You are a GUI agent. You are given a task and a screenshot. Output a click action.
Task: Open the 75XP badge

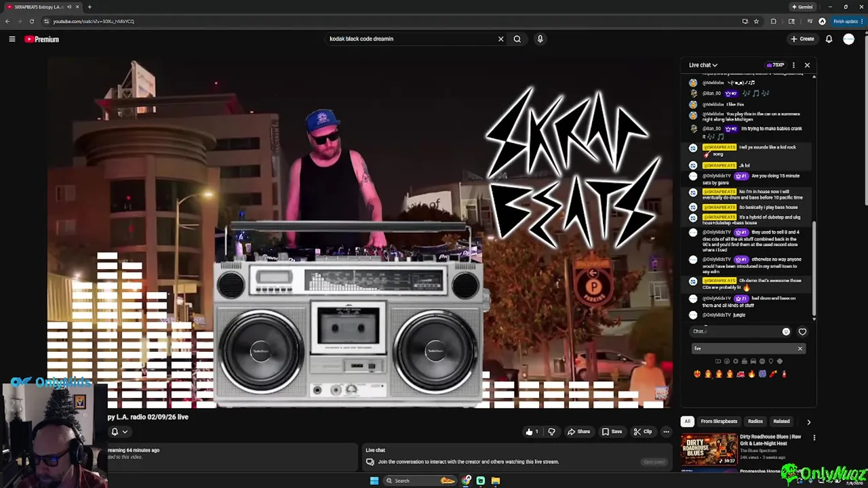[776, 65]
